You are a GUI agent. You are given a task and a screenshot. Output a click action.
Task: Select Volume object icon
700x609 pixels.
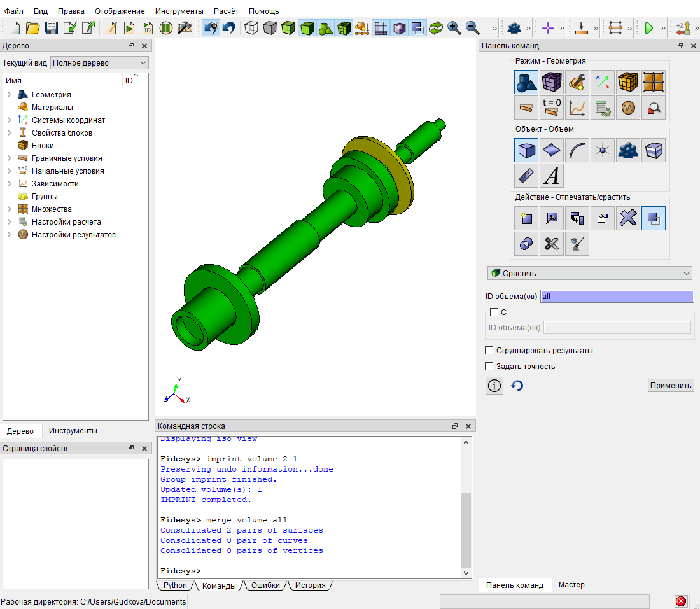pos(526,150)
